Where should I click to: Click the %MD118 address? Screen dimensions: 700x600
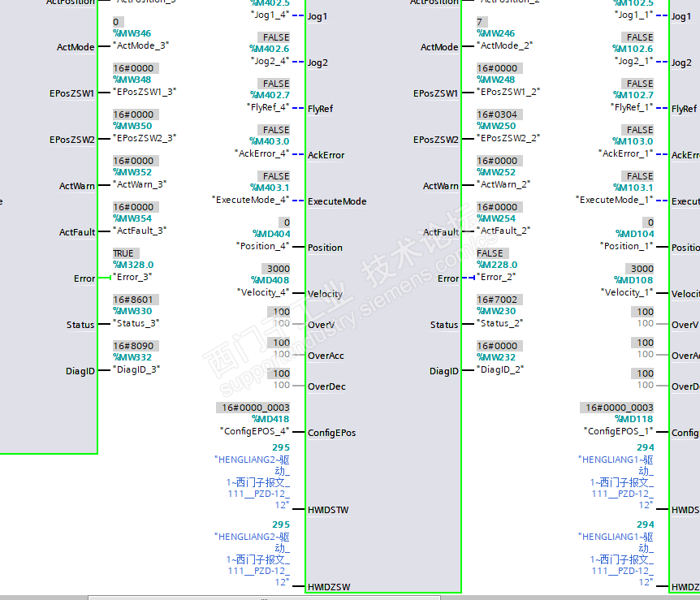point(634,419)
